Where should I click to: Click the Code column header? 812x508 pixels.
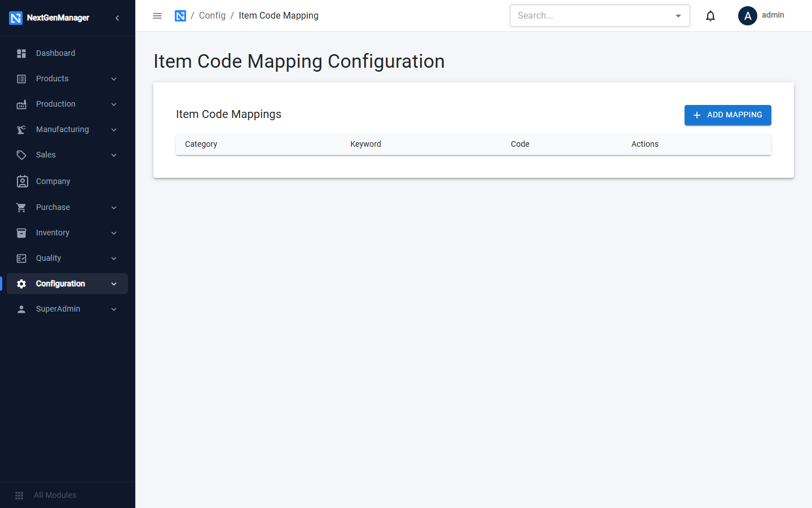(520, 144)
